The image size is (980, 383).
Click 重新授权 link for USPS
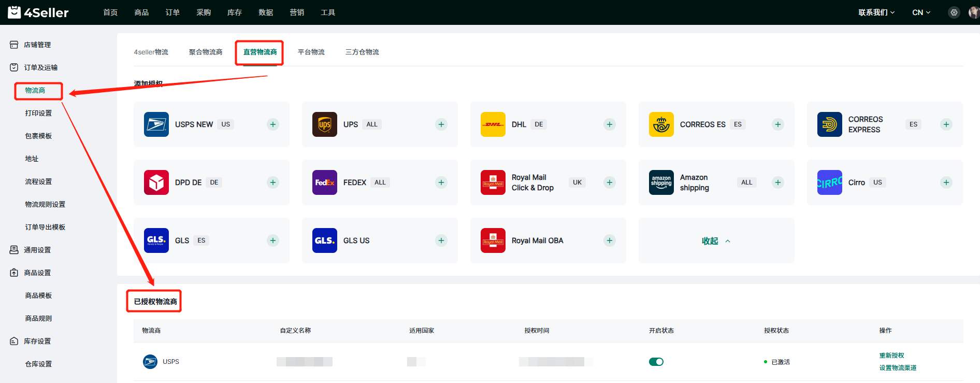[x=891, y=356]
